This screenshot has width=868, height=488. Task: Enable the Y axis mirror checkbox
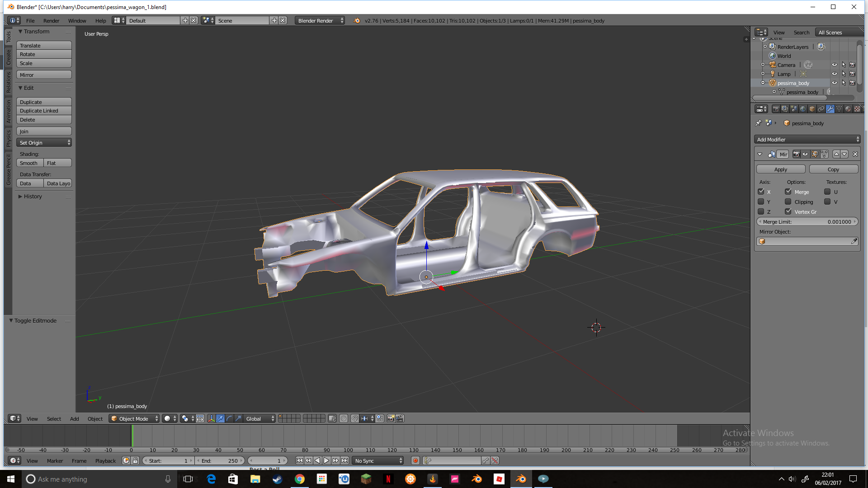761,202
